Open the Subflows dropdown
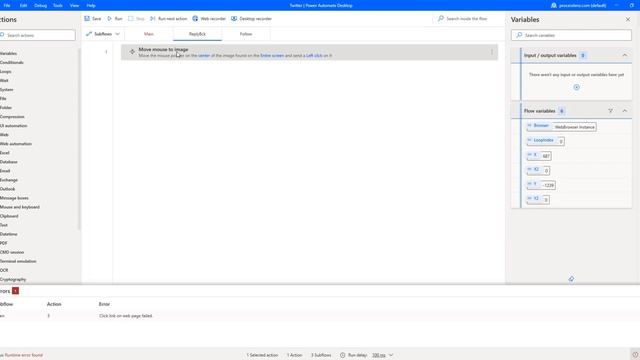 (x=103, y=34)
